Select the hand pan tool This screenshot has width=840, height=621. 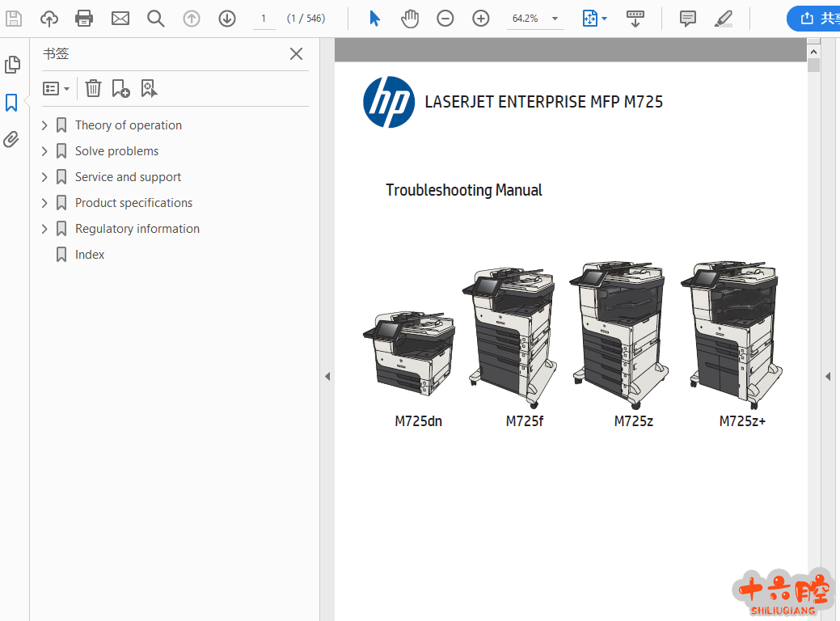(x=410, y=18)
